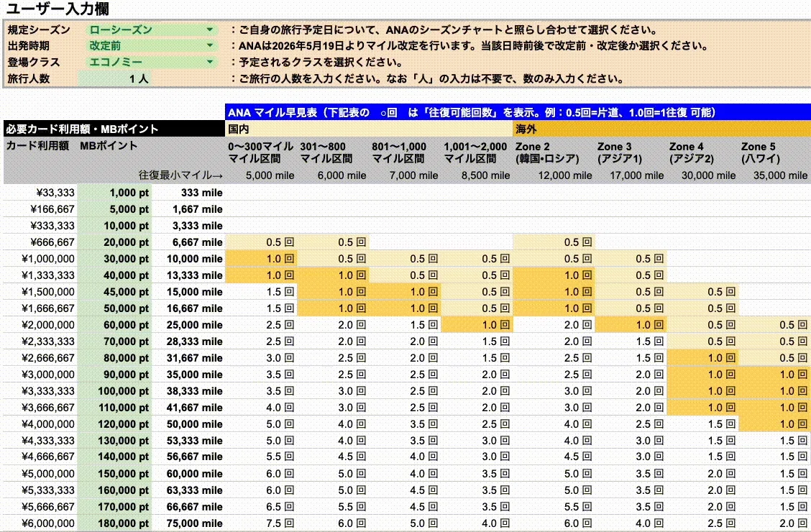Click the 0〜300マイル マイル区間 column header
Image resolution: width=811 pixels, height=532 pixels.
click(261, 152)
